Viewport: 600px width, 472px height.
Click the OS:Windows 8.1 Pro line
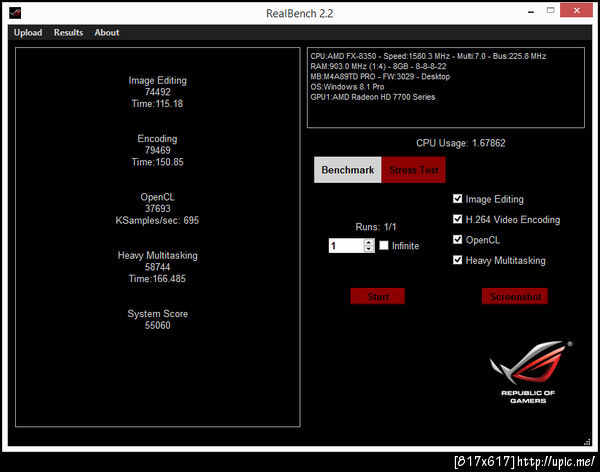(347, 87)
